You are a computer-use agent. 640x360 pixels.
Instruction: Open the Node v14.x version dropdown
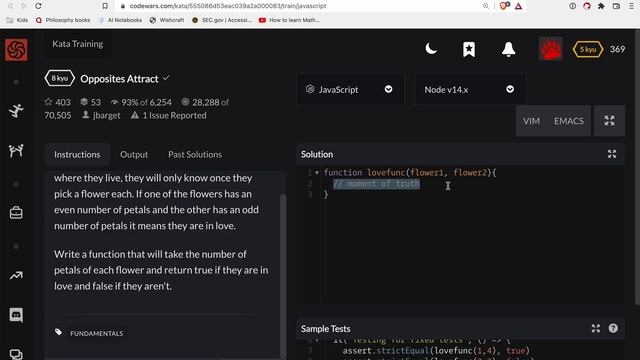click(x=470, y=89)
